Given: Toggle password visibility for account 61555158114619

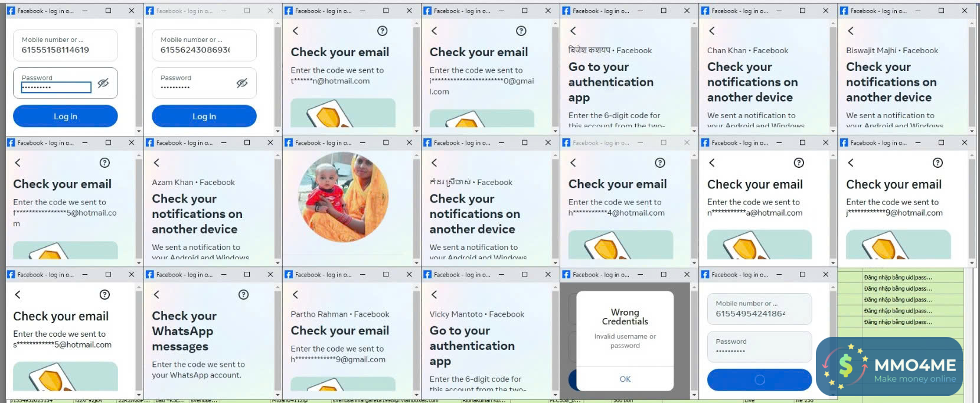Looking at the screenshot, I should tap(103, 83).
